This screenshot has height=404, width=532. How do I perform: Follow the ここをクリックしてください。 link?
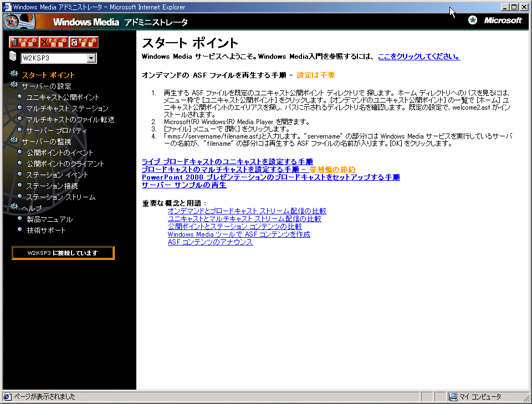(419, 57)
